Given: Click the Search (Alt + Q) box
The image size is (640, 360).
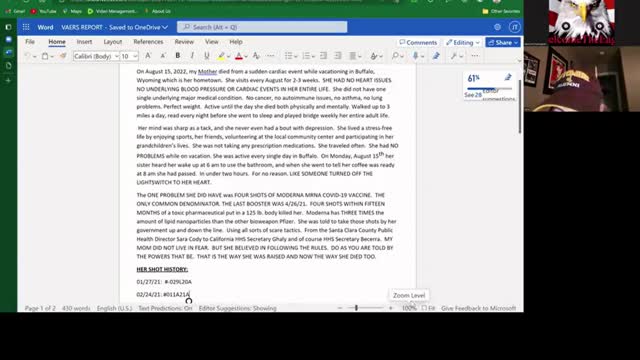Looking at the screenshot, I should pyautogui.click(x=262, y=27).
